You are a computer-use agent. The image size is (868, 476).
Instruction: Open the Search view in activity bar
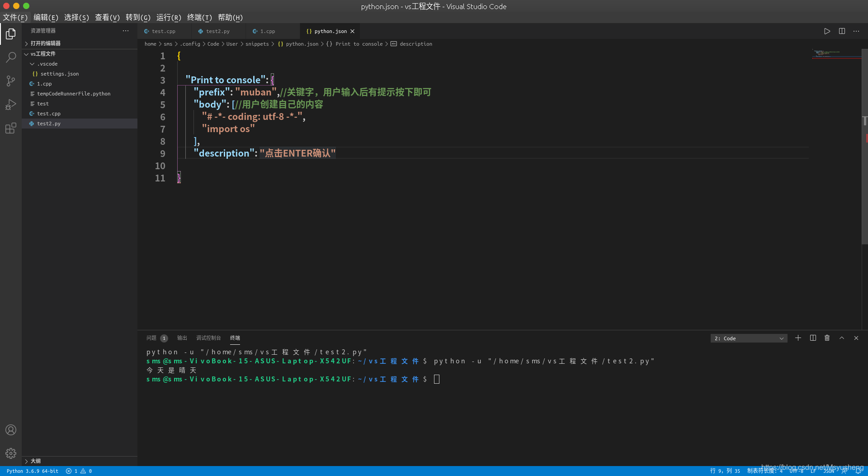11,57
